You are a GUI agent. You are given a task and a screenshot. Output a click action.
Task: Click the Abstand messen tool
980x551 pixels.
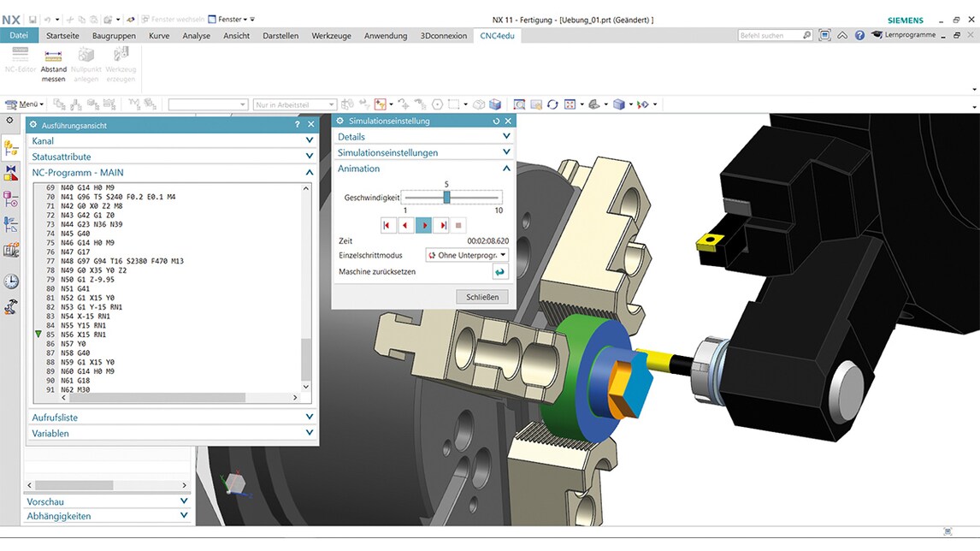point(53,66)
